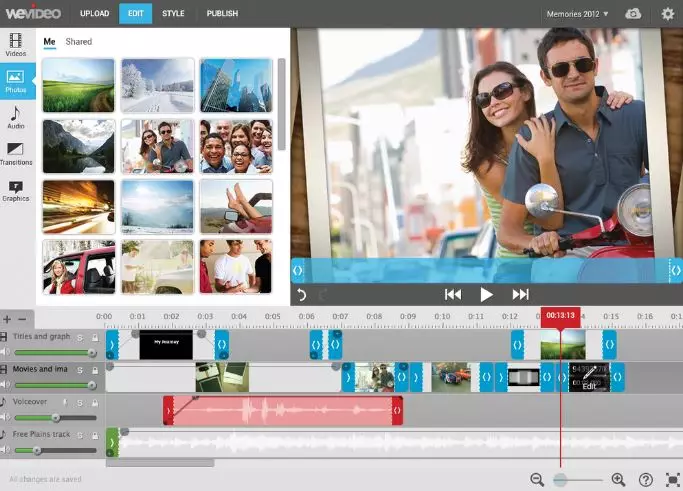Switch to the PUBLISH tab

[x=222, y=14]
